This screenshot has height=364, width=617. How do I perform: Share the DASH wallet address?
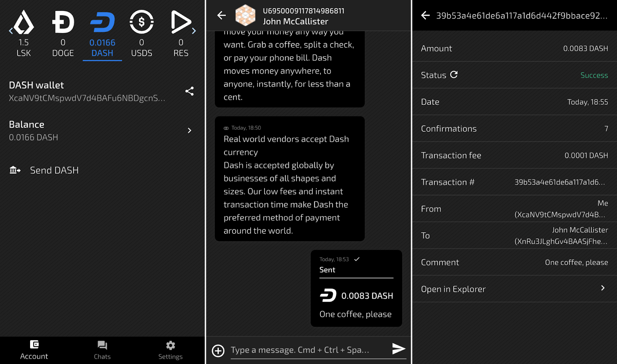(189, 91)
